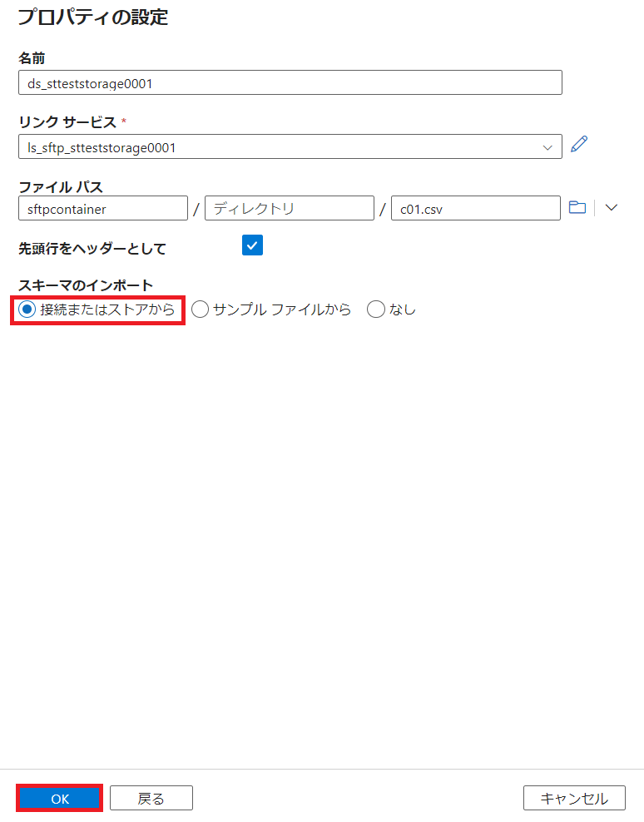The height and width of the screenshot is (822, 644).
Task: Select the 接続またはストアから radio button
Action: (x=27, y=309)
